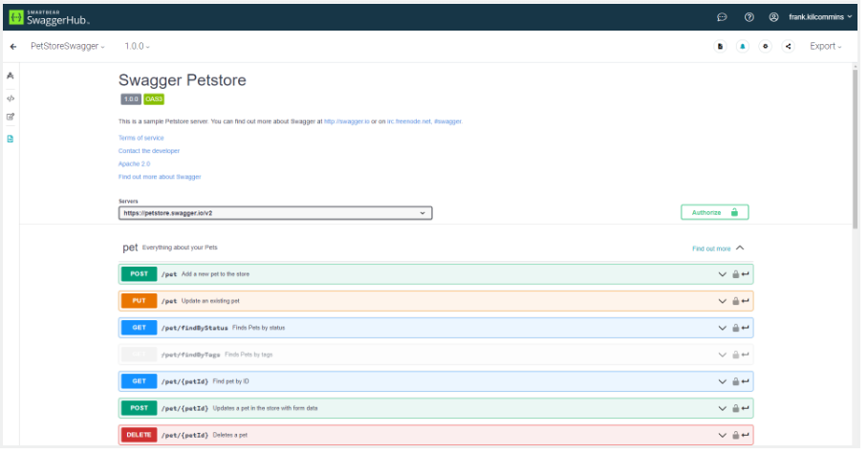Open the Servers dropdown showing petstore.swagger.io/v2
Viewport: 868px width, 453px height.
point(277,215)
